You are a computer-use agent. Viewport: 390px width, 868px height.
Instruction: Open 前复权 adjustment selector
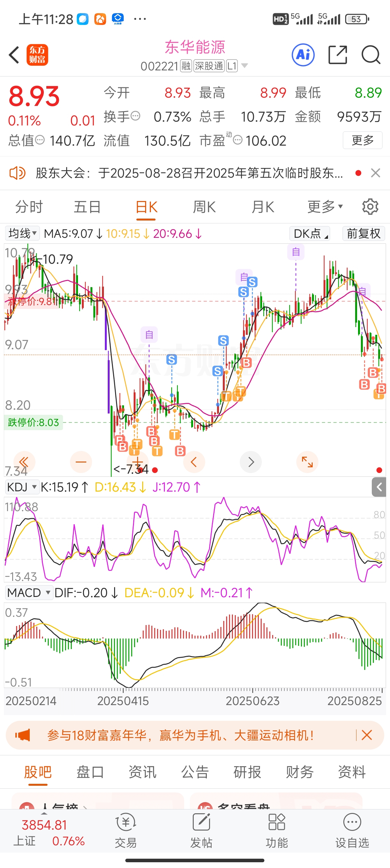[363, 234]
